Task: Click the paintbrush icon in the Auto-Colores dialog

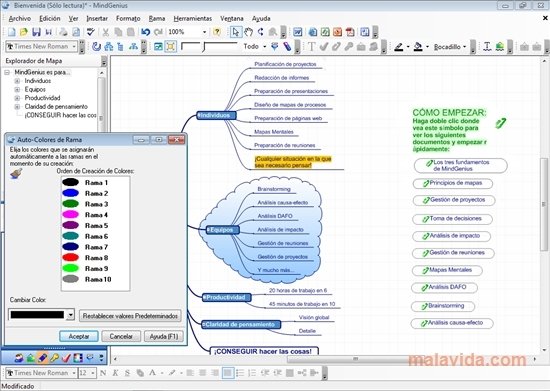Action: point(16,173)
